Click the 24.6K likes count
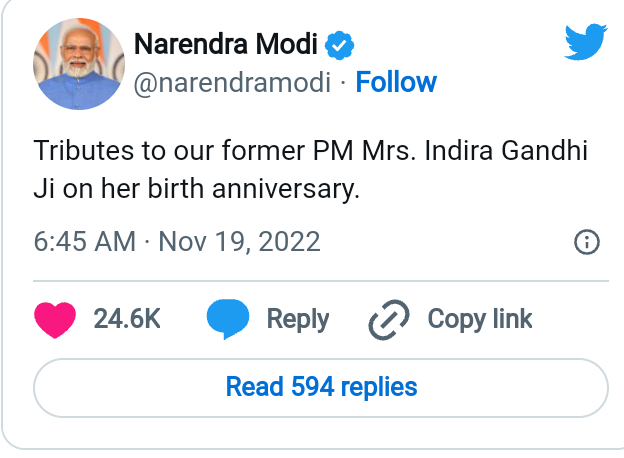The image size is (624, 458). tap(127, 319)
